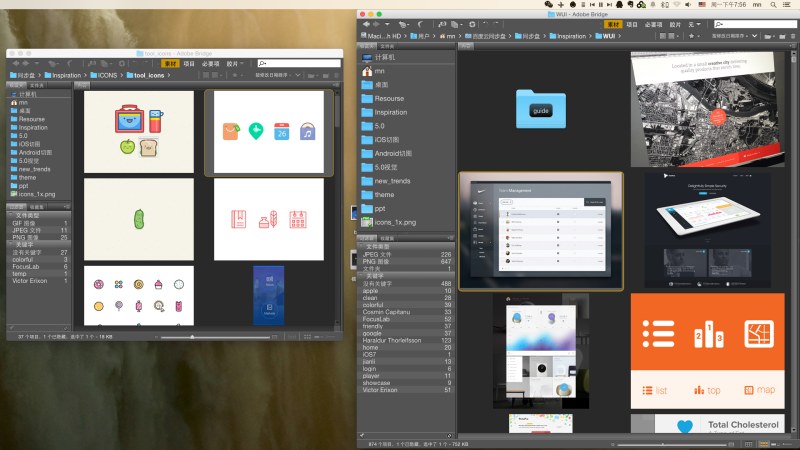This screenshot has height=450, width=800.
Task: Select the orange list top map thumbnail
Action: click(708, 351)
